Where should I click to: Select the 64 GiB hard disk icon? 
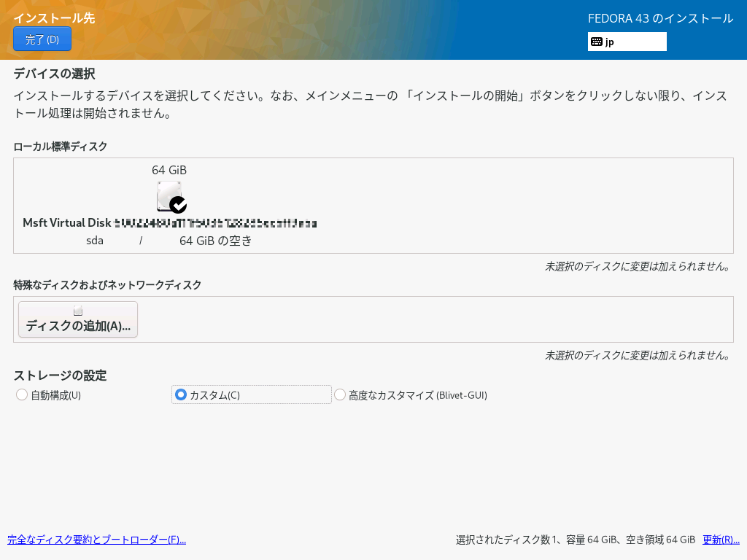169,196
